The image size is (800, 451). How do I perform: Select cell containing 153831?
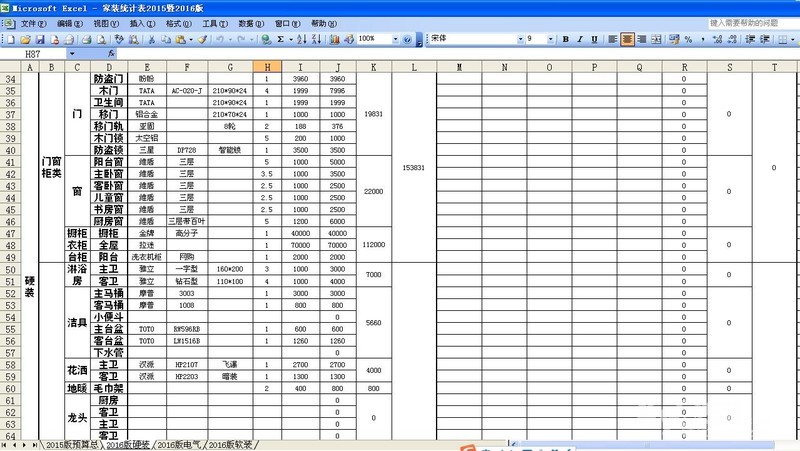point(414,167)
